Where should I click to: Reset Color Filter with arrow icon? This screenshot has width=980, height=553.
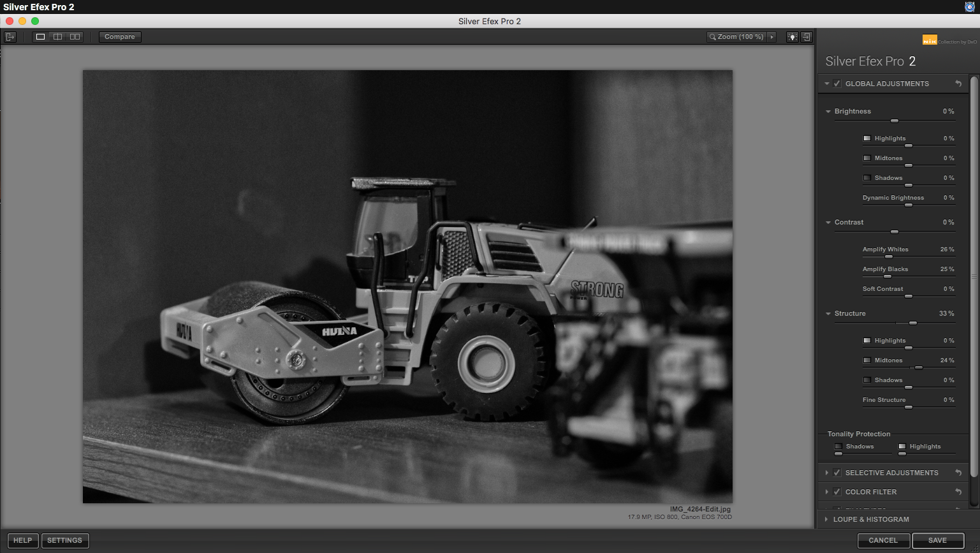(x=958, y=492)
